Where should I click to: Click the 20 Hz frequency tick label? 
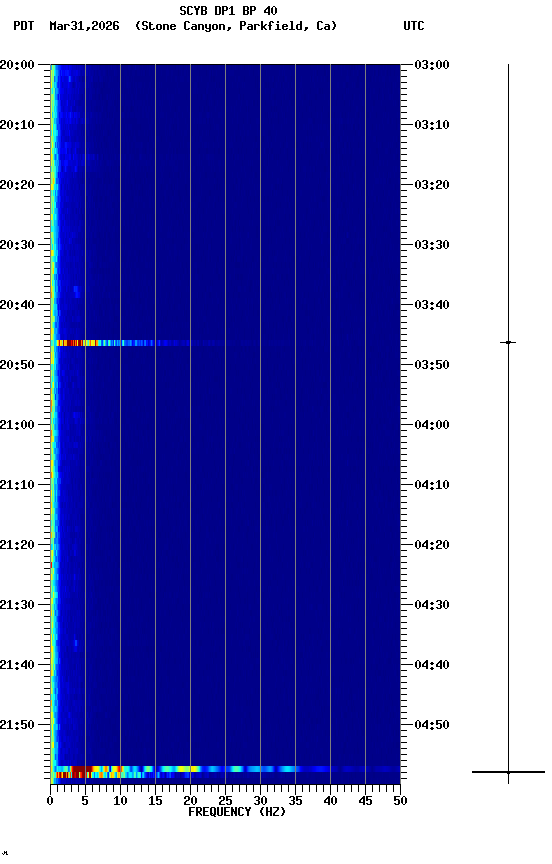(x=190, y=801)
